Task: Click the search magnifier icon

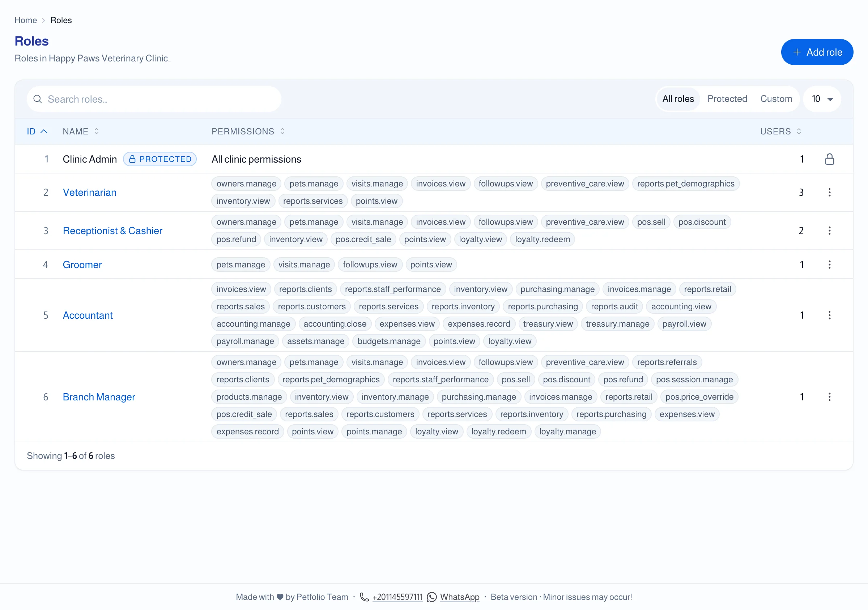Action: pos(37,99)
